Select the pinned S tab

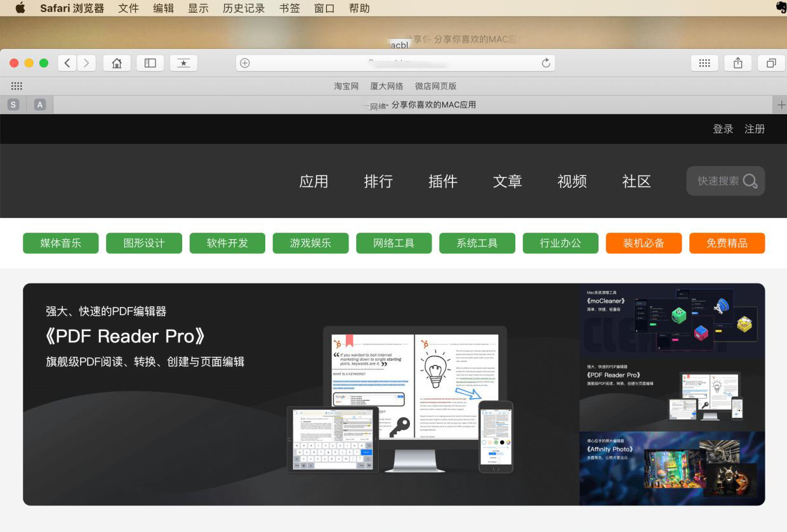13,105
